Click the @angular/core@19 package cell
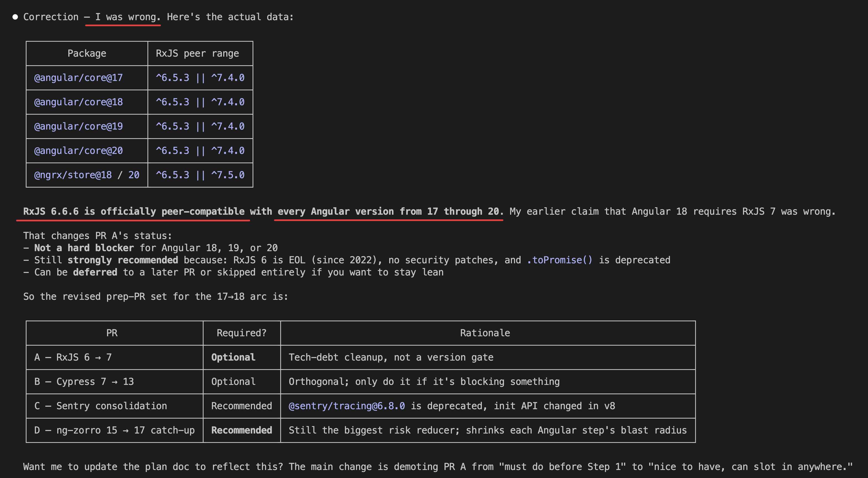Viewport: 868px width, 478px height. point(78,126)
